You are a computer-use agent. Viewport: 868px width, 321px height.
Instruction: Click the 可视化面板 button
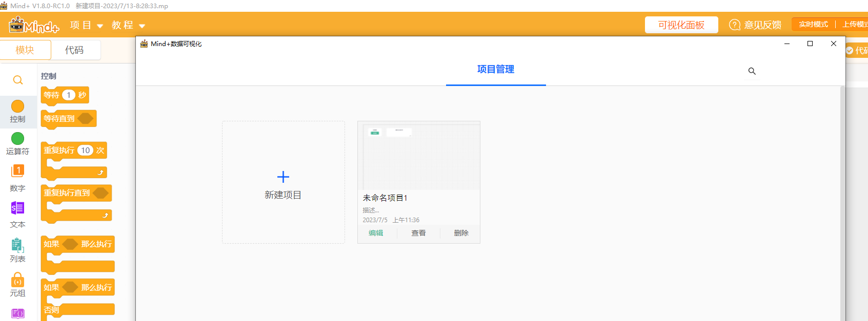pyautogui.click(x=681, y=25)
